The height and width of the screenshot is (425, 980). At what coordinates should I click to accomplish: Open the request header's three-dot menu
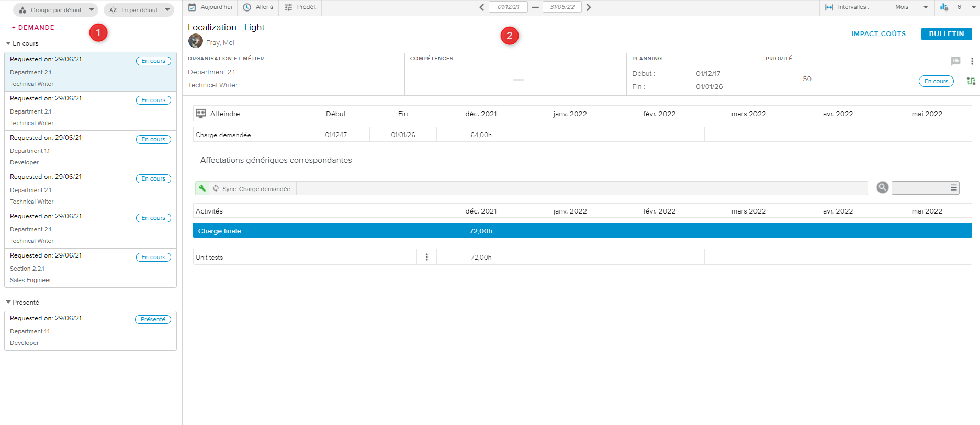point(972,61)
